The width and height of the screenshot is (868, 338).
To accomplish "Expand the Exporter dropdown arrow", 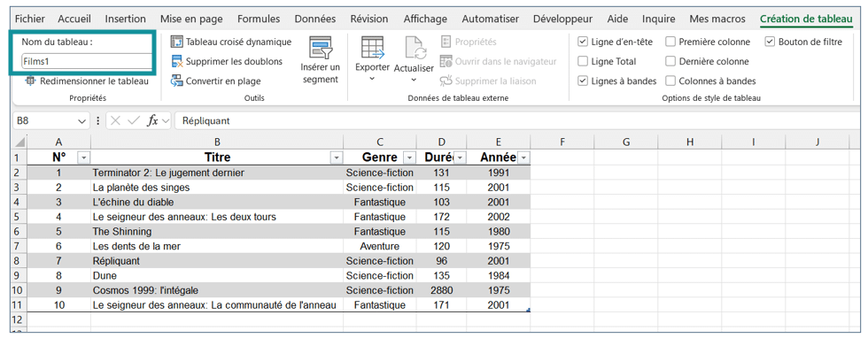I will 372,79.
